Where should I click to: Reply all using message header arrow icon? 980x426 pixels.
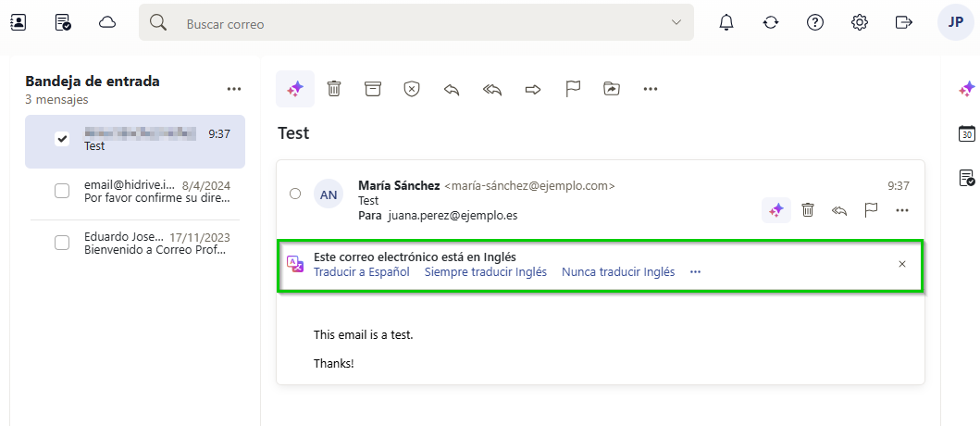(839, 211)
